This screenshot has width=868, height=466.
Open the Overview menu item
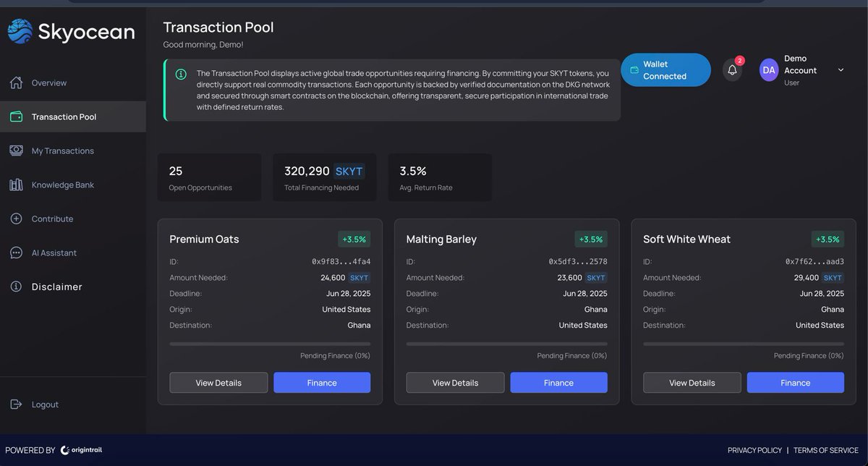72,82
